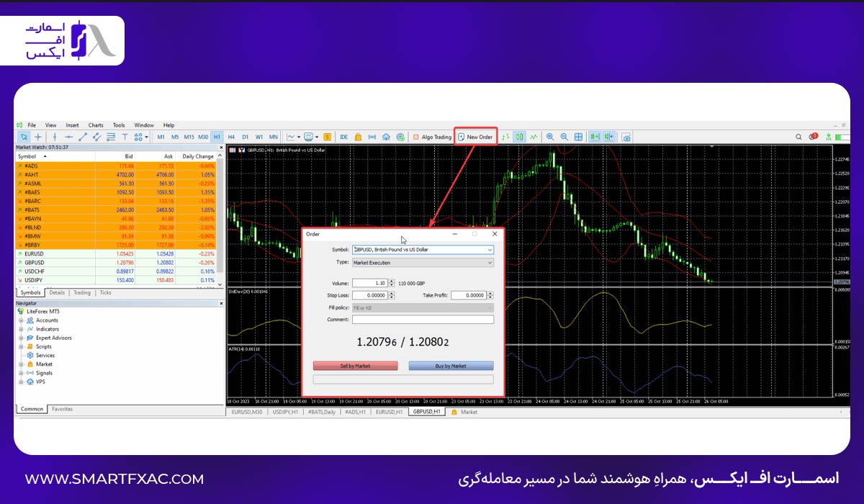Open the EURUSD,M30 chart tab
This screenshot has height=504, width=864.
[x=246, y=412]
